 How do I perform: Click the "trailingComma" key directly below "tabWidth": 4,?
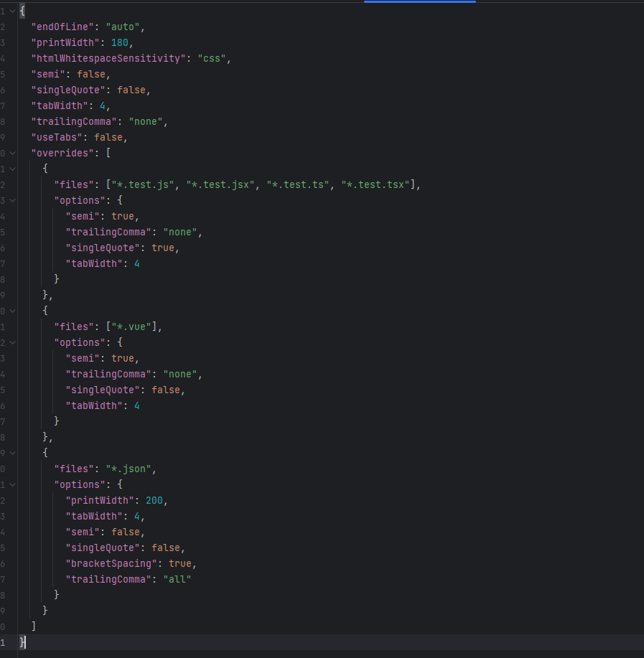pyautogui.click(x=74, y=122)
